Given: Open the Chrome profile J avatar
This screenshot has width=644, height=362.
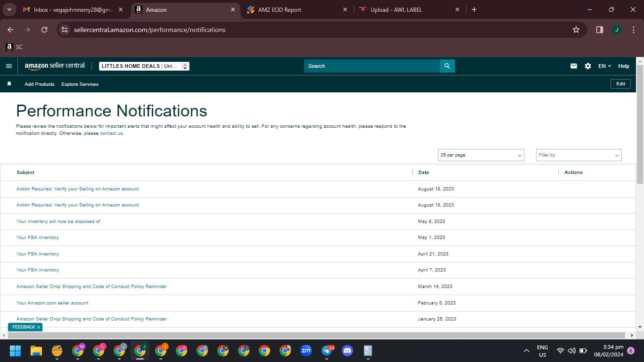Looking at the screenshot, I should click(617, 30).
